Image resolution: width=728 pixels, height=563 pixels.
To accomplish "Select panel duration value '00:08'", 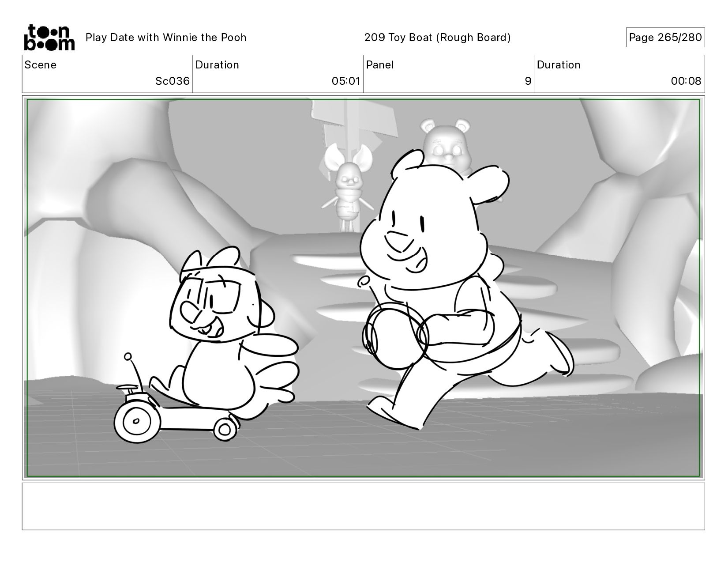I will coord(686,81).
